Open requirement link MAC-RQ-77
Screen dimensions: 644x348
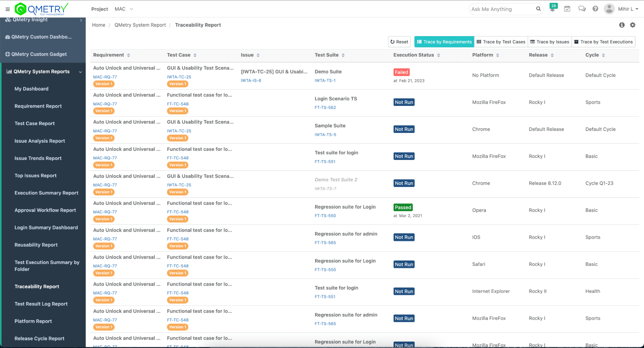[x=105, y=77]
